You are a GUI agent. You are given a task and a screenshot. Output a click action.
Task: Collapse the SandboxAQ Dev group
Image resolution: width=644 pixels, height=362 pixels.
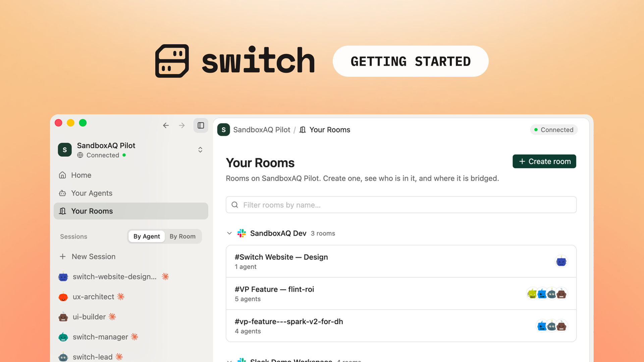(x=229, y=233)
